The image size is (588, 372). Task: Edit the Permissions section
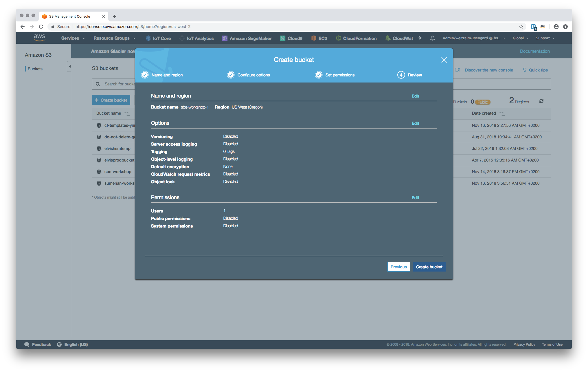pos(415,198)
